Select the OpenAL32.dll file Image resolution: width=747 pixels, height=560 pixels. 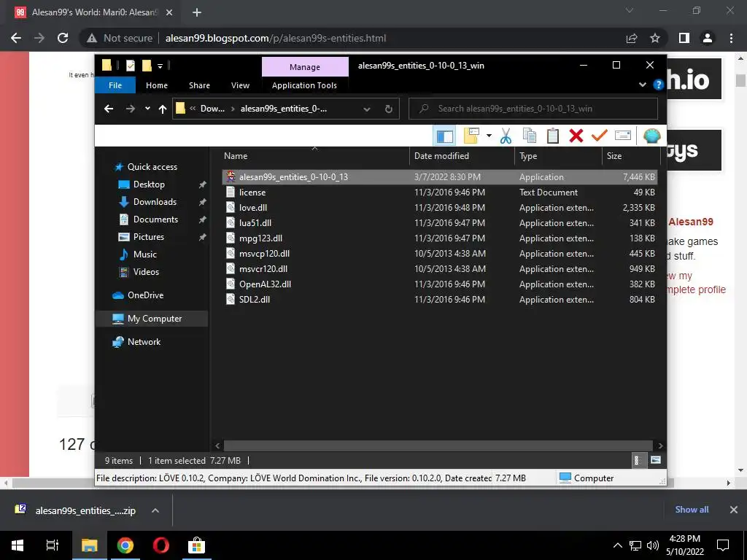440,284
